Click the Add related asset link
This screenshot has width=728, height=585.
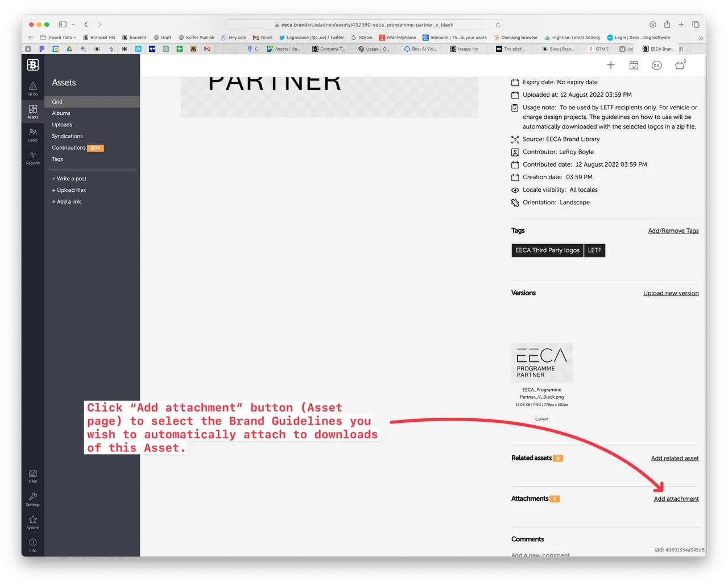(675, 458)
